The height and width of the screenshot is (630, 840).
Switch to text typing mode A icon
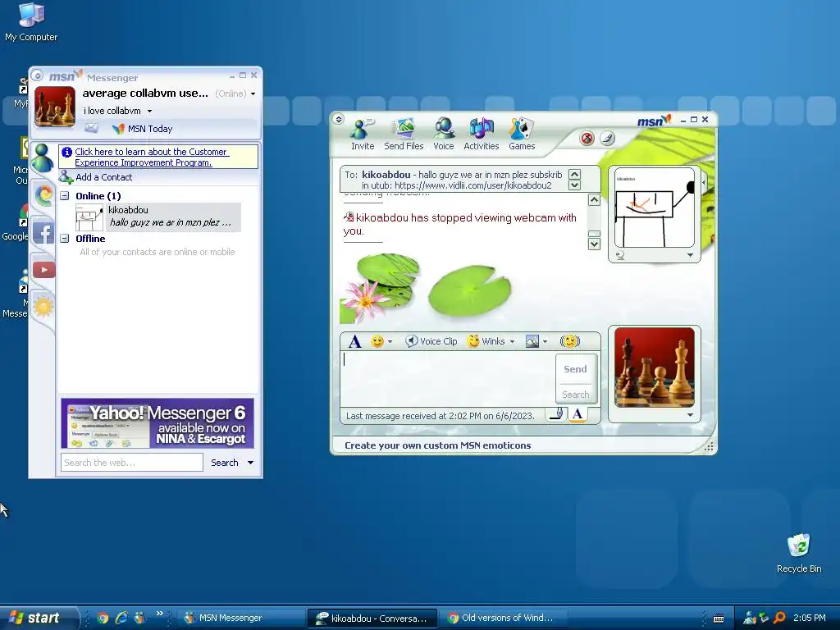(x=577, y=414)
